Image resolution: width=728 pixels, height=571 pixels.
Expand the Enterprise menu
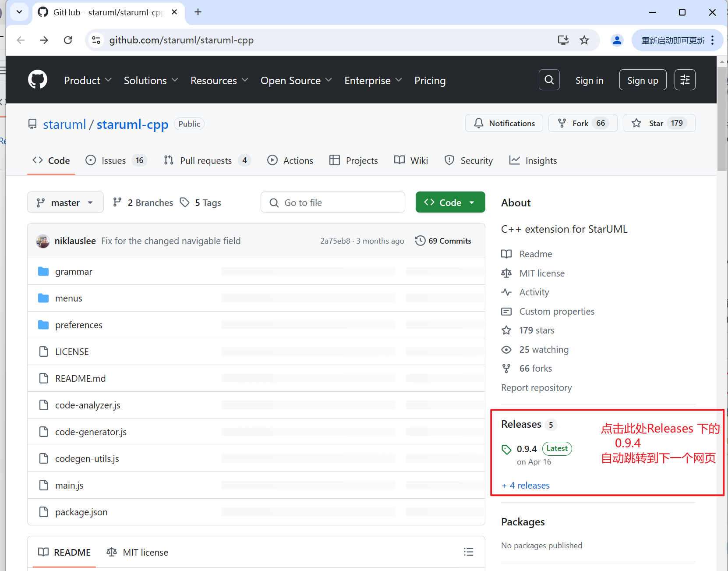(x=373, y=81)
